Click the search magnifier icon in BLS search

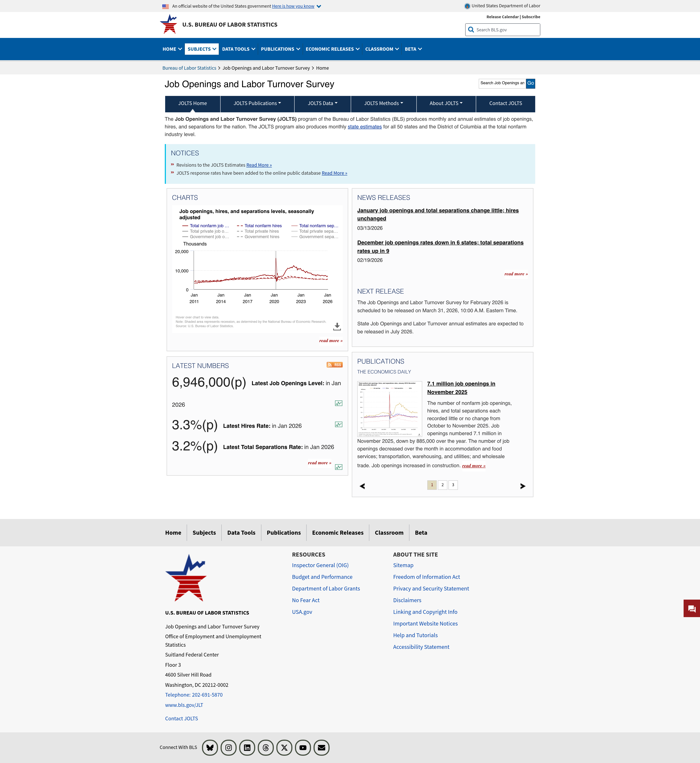[x=471, y=30]
